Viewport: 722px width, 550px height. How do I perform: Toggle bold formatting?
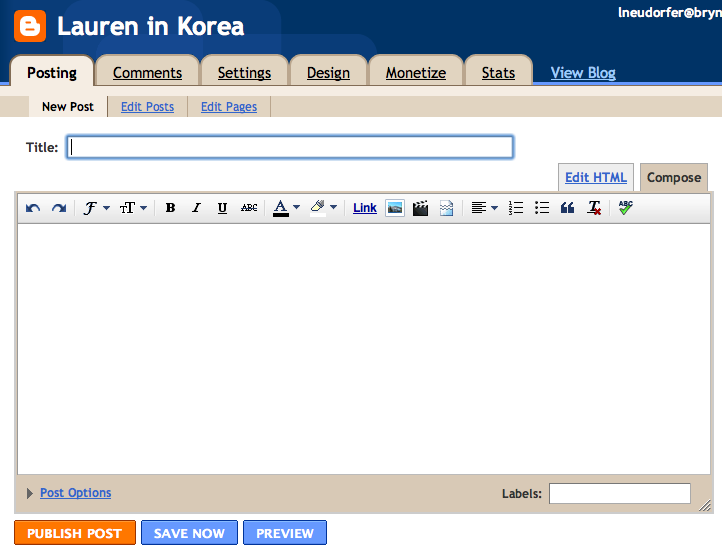[170, 208]
